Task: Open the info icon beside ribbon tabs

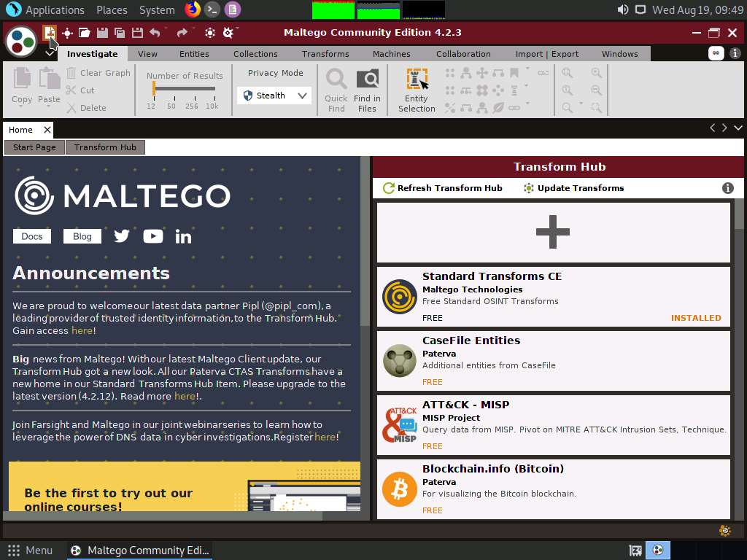Action: point(735,52)
